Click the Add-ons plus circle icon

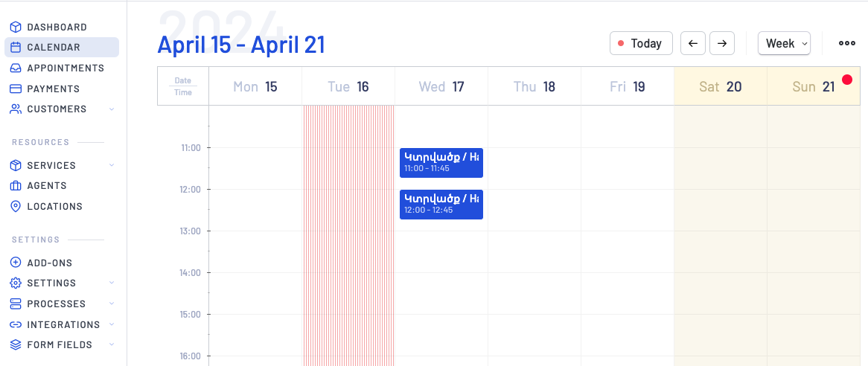click(15, 263)
